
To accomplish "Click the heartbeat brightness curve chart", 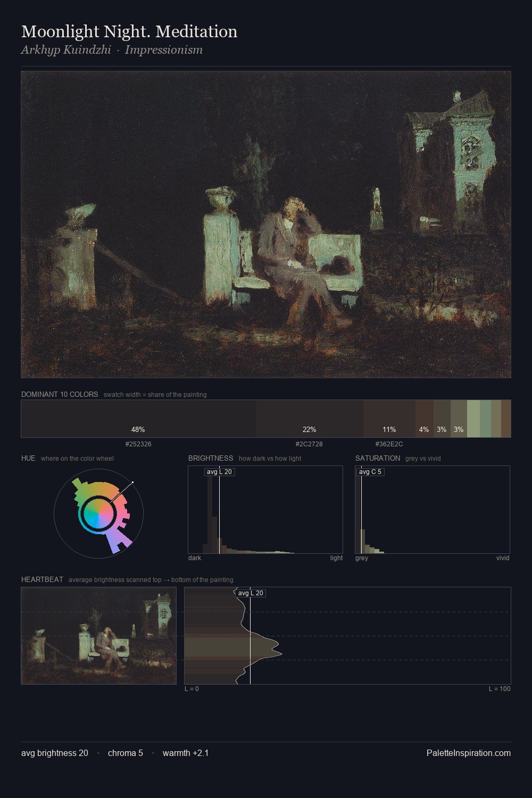I will (347, 636).
